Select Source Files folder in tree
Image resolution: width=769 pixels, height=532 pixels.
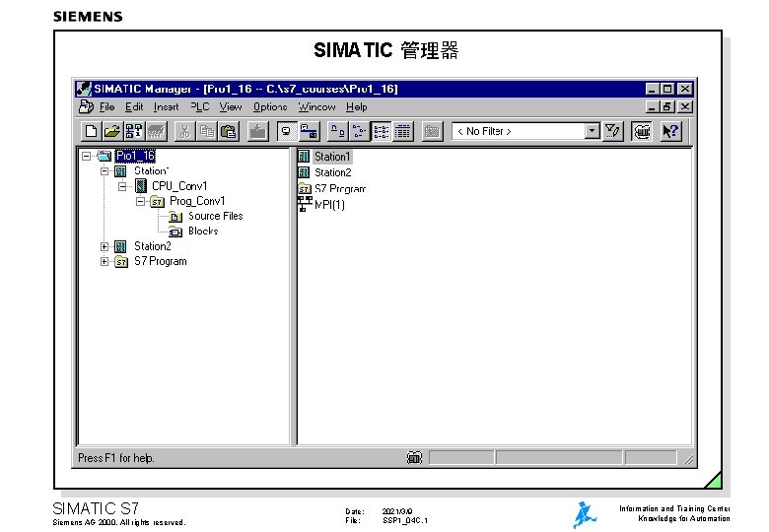click(x=215, y=216)
